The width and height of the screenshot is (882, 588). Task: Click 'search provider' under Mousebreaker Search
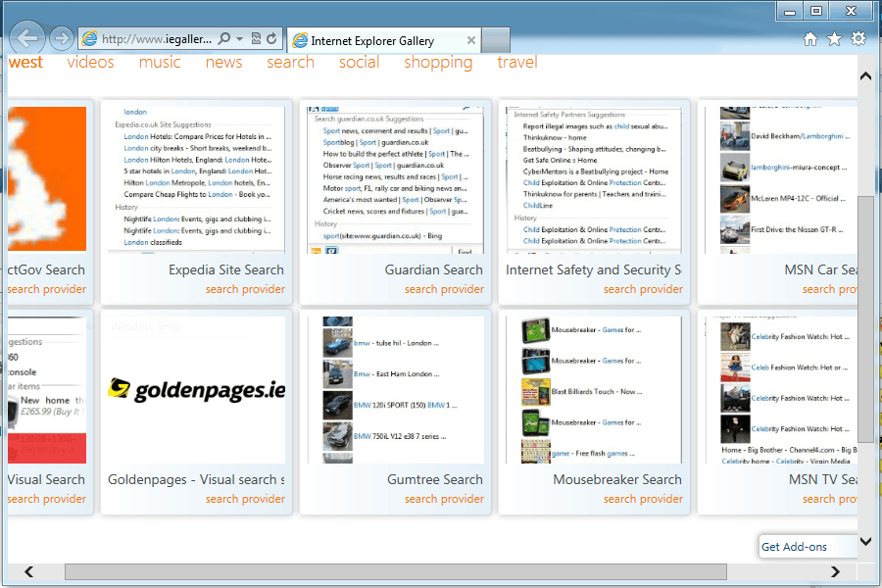pyautogui.click(x=643, y=499)
